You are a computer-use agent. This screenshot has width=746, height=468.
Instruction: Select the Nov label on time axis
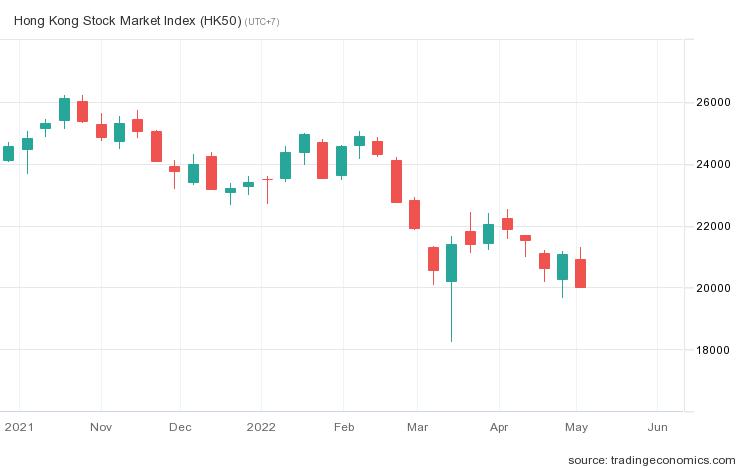pos(100,426)
